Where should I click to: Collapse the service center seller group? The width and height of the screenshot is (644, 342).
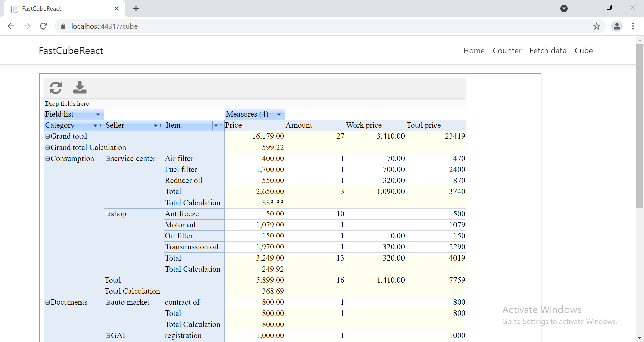click(108, 159)
